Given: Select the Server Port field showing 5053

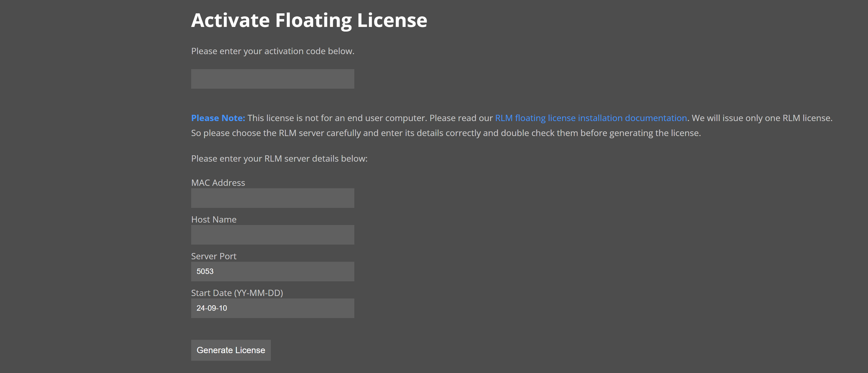Looking at the screenshot, I should click(272, 271).
